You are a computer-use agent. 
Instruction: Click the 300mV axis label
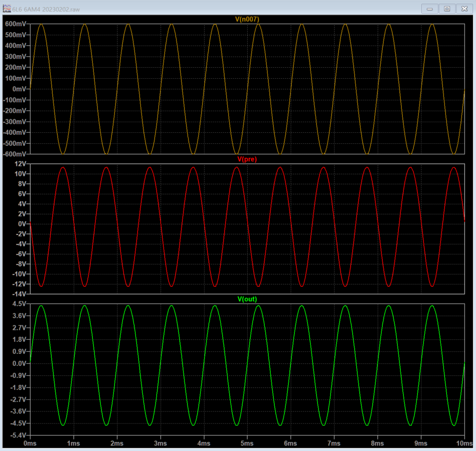click(x=15, y=57)
